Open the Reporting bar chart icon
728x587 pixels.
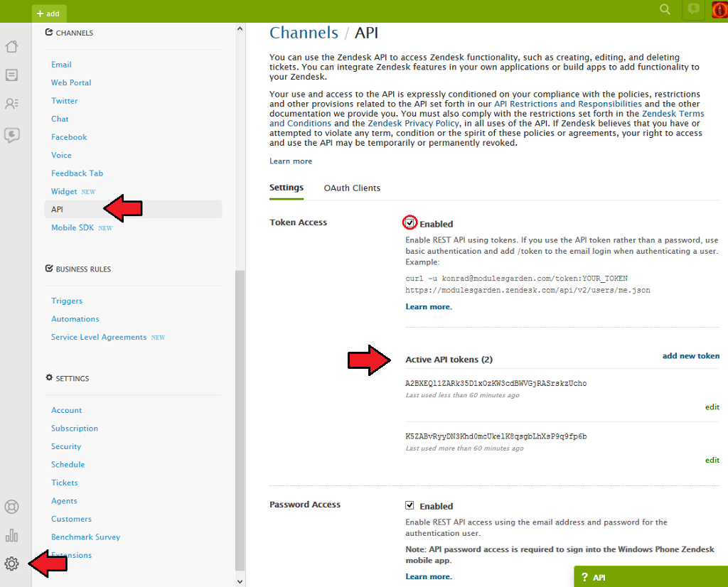tap(11, 536)
